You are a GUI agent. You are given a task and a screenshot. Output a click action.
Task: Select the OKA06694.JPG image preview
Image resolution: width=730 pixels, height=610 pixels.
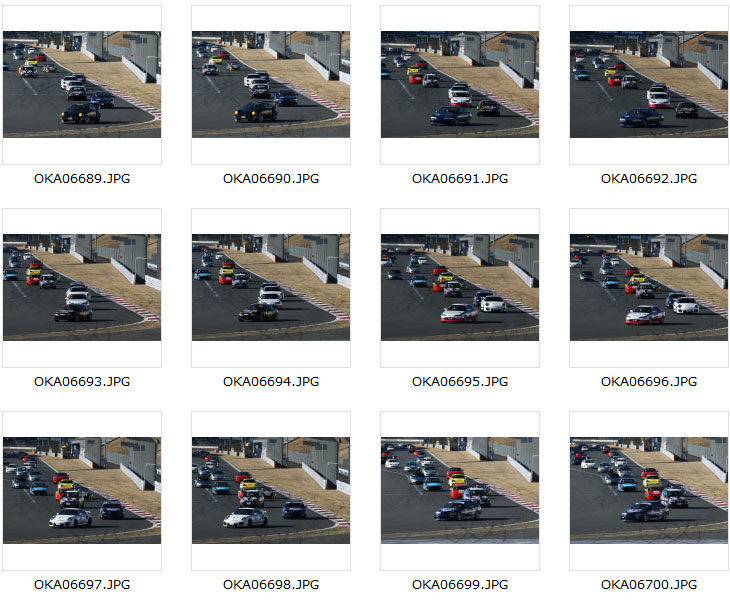pyautogui.click(x=271, y=287)
